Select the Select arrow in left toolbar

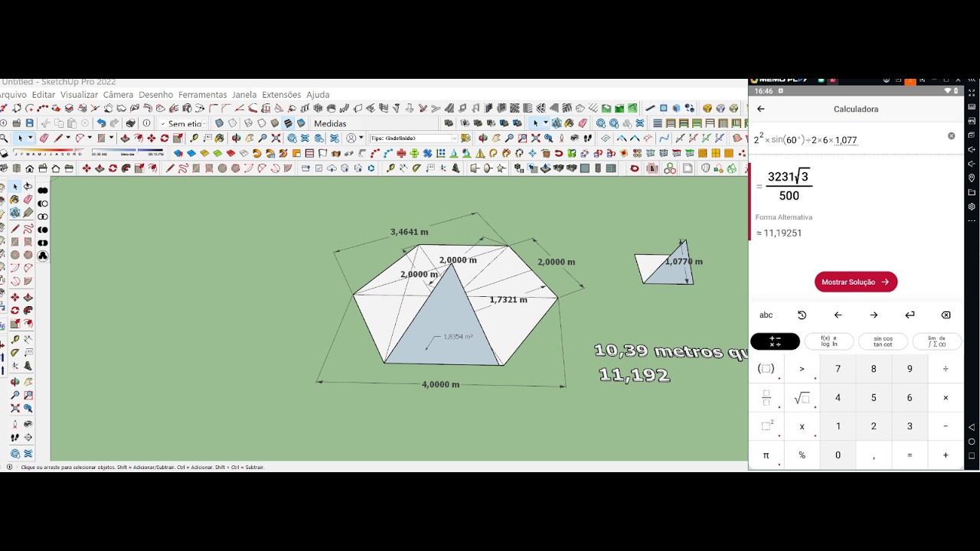15,187
